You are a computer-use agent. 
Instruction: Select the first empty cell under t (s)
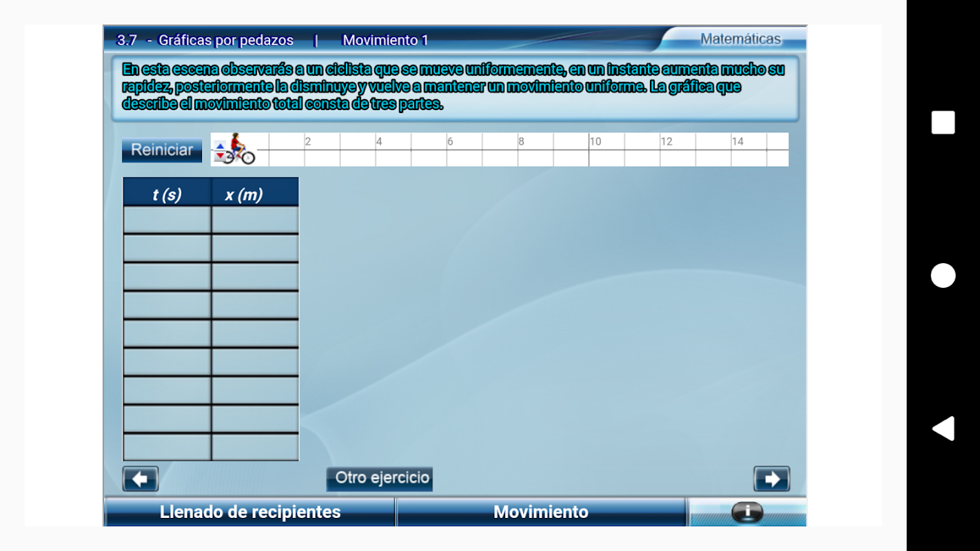[167, 220]
